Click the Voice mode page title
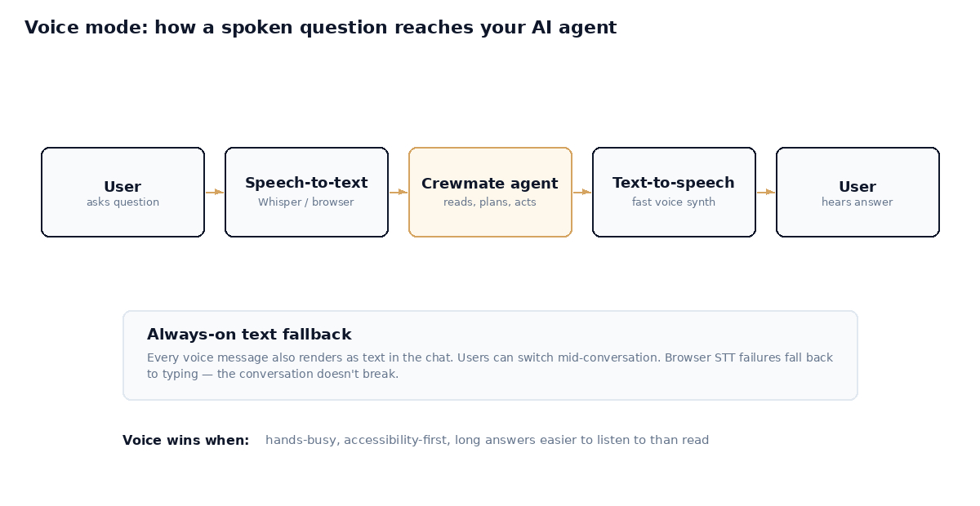 click(x=320, y=28)
